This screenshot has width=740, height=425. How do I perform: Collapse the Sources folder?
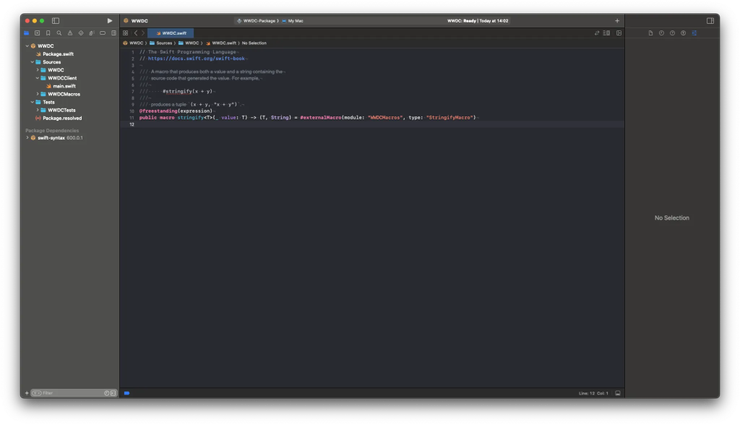pyautogui.click(x=32, y=62)
